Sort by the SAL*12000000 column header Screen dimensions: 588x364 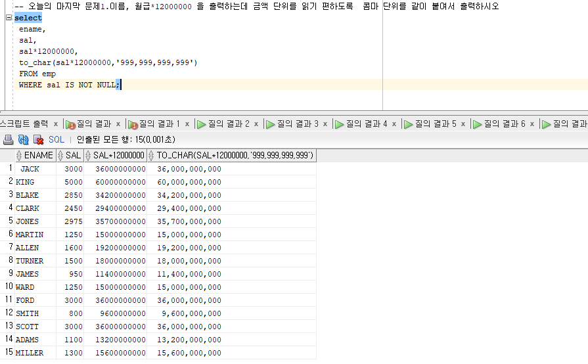[x=118, y=155]
